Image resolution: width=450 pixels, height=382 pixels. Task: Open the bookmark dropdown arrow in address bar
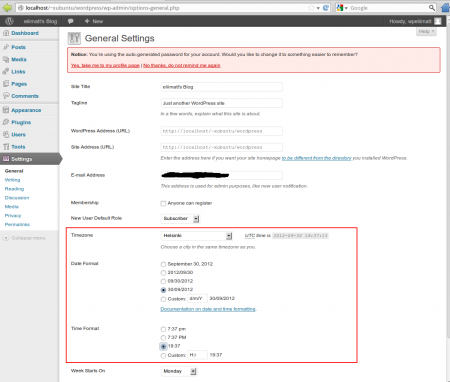(x=318, y=8)
